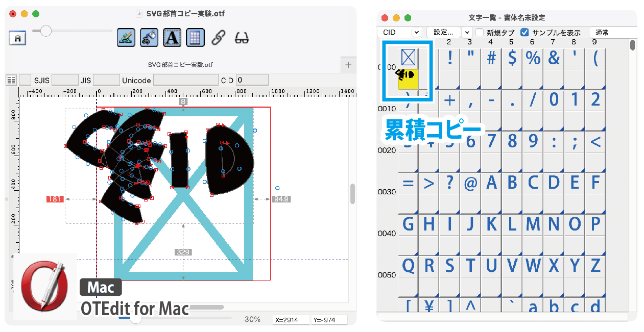Expand the arrow next to 設定 button
The image size is (644, 332).
[466, 32]
